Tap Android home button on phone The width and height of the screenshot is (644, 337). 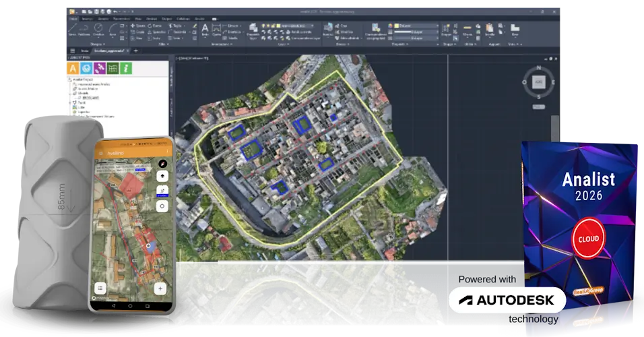tap(130, 306)
